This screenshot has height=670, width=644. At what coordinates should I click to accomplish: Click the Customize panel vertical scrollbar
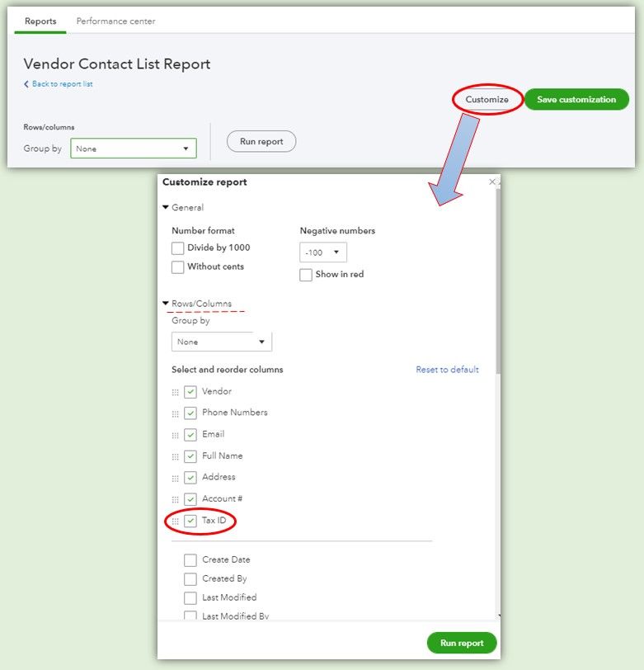click(498, 282)
